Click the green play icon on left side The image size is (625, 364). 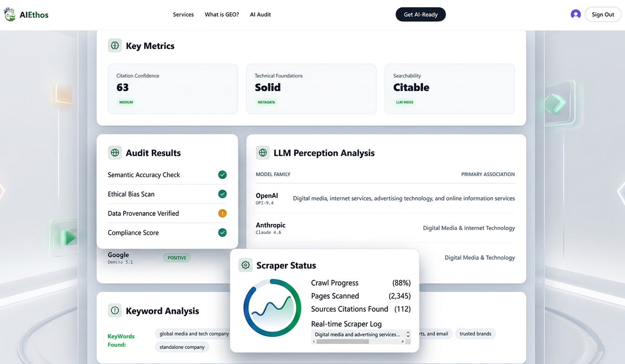click(x=69, y=238)
